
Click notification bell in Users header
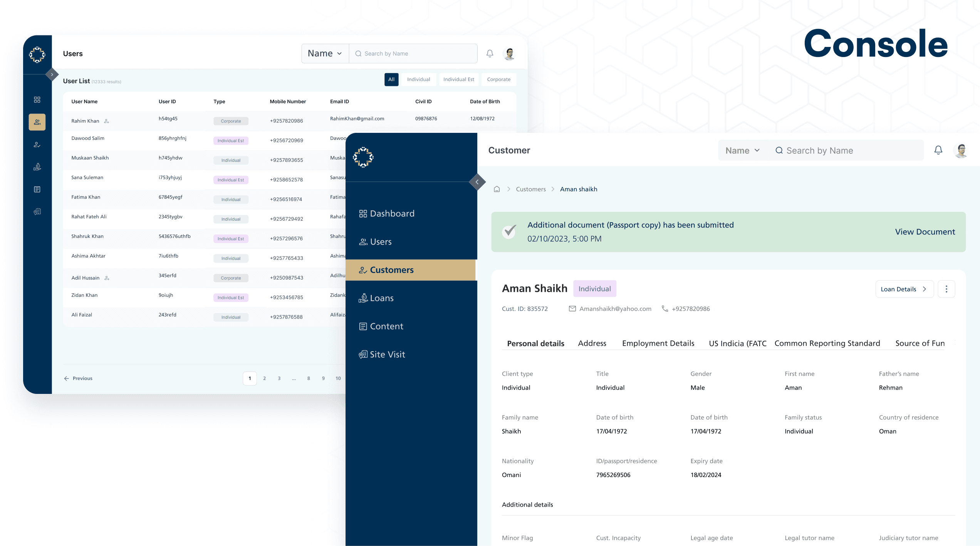click(x=490, y=54)
